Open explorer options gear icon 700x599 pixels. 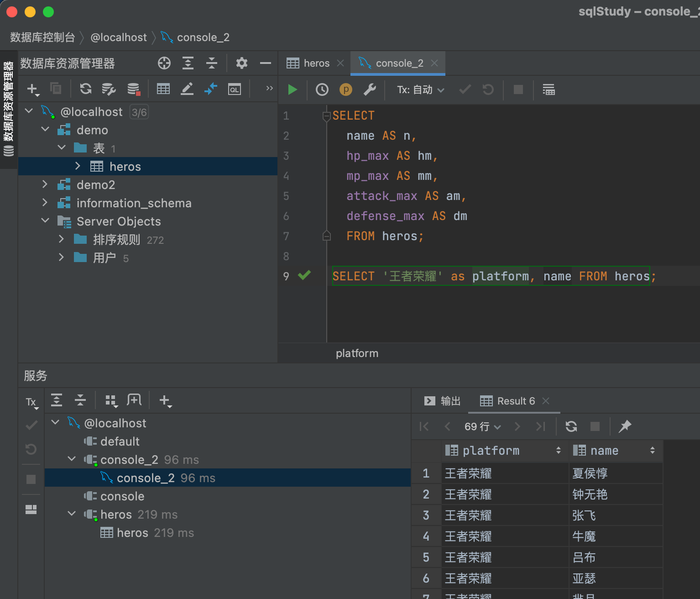click(242, 63)
